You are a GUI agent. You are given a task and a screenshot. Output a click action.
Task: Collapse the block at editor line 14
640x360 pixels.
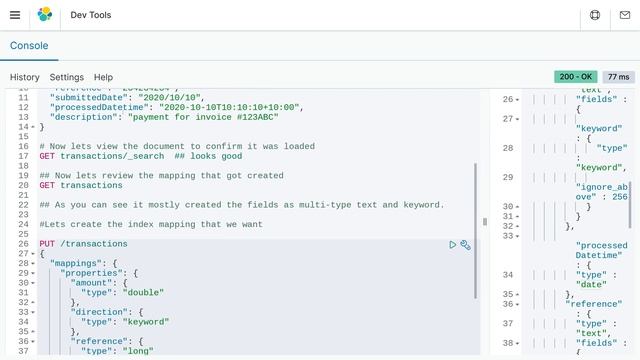33,127
